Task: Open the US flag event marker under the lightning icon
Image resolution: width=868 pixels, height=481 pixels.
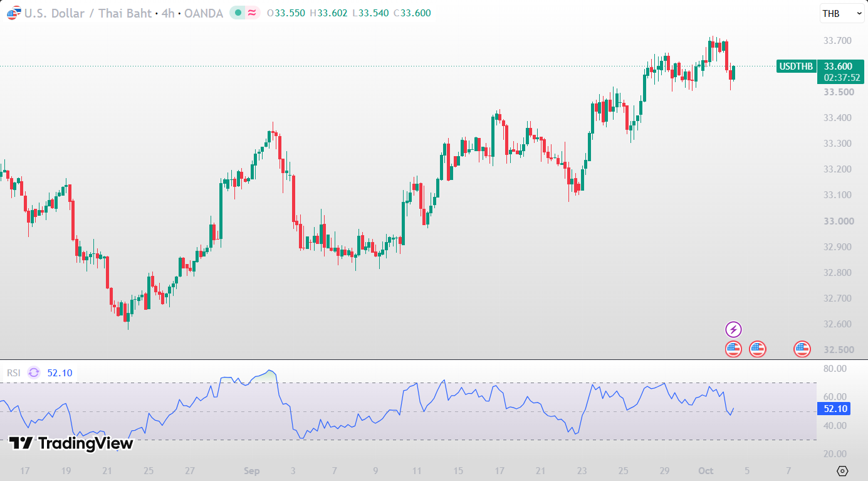Action: click(733, 349)
